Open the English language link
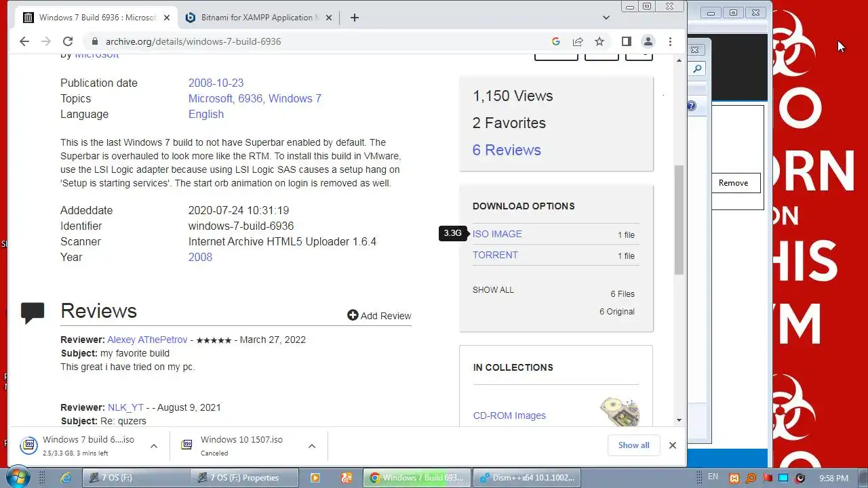Screen dimensions: 868x488 coord(206,114)
